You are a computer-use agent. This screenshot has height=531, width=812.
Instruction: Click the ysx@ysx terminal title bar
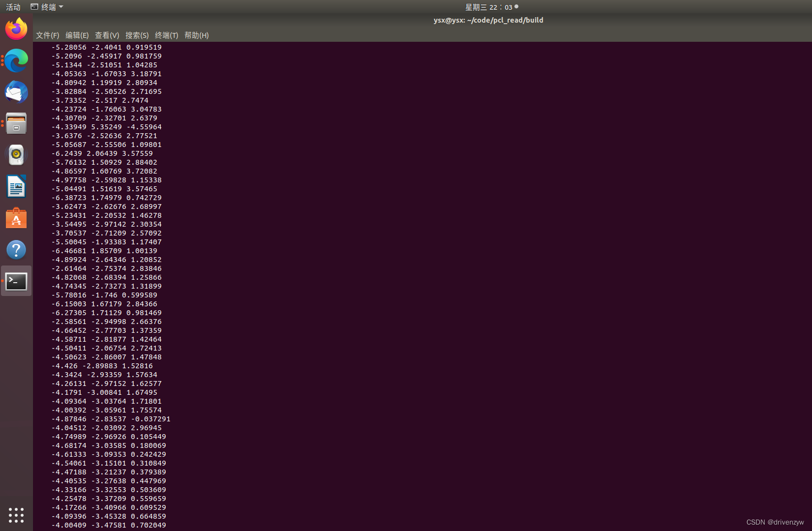coord(488,20)
